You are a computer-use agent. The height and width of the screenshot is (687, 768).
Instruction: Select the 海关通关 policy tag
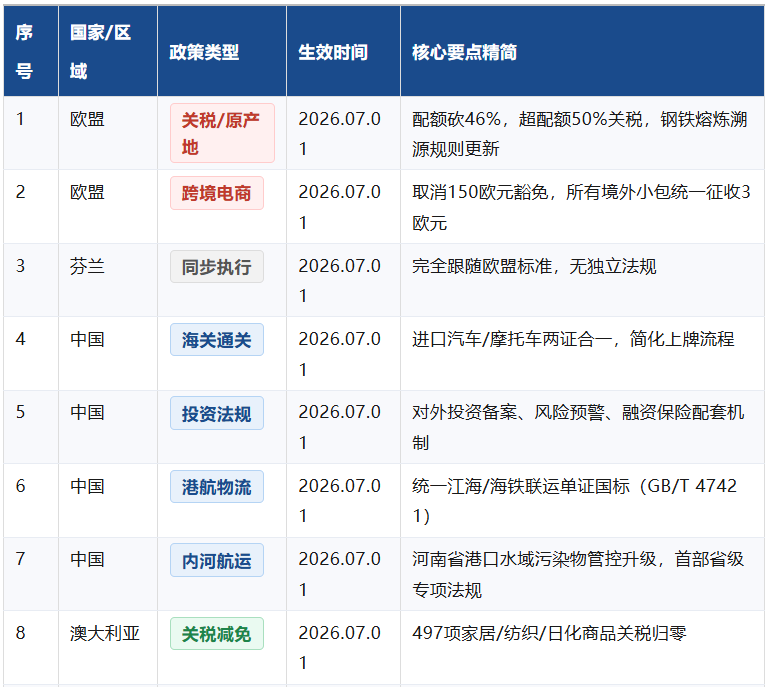click(x=216, y=339)
